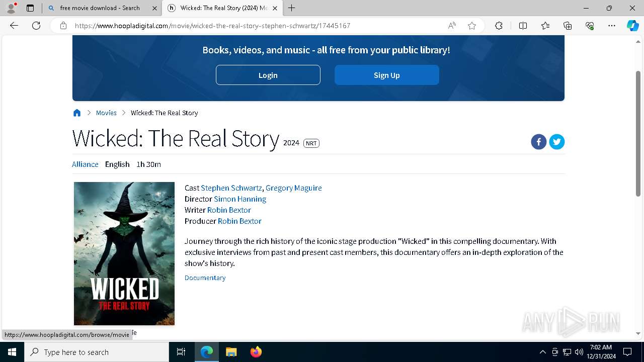Enable split screen view icon
This screenshot has width=644, height=362.
click(523, 26)
